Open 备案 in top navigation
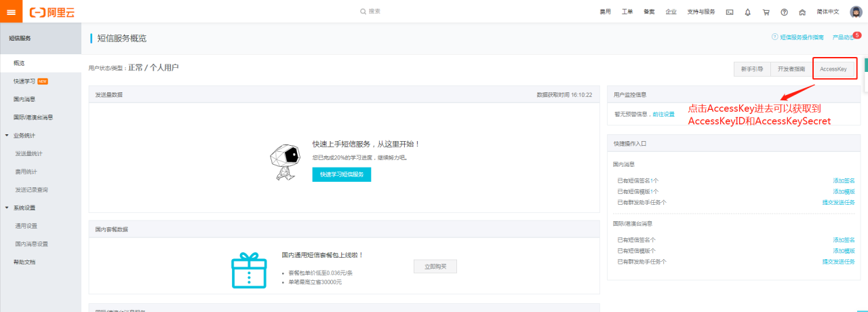The height and width of the screenshot is (312, 868). coord(649,12)
